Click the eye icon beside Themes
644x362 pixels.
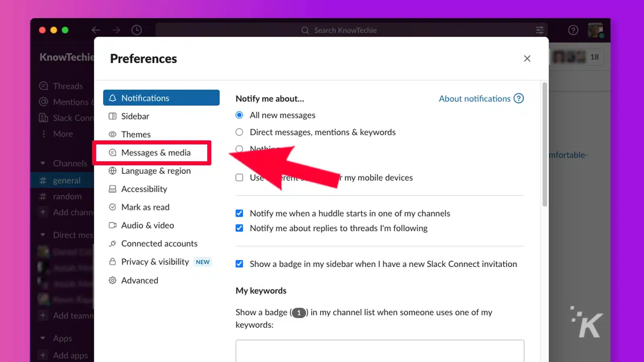(x=113, y=134)
